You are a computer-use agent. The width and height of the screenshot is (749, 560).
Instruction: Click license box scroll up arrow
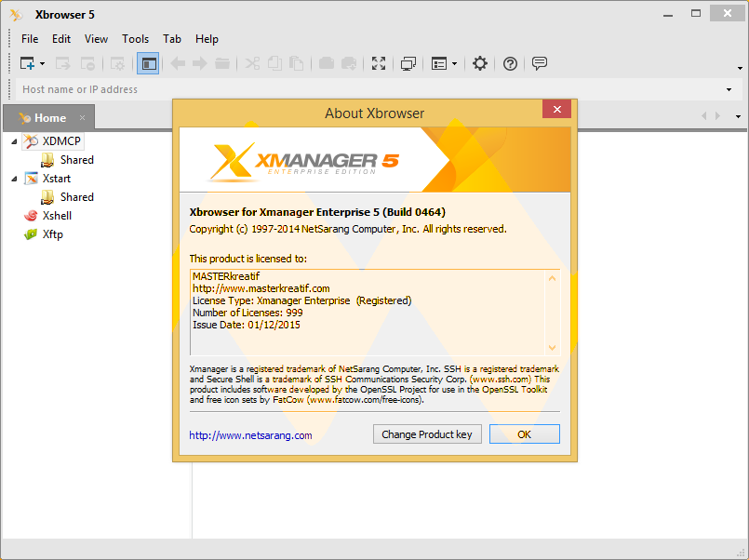(x=552, y=278)
